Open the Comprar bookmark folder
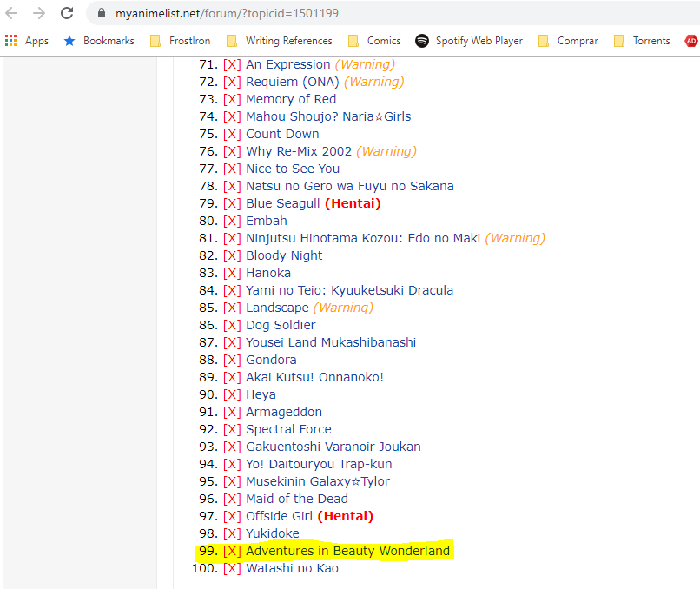700x589 pixels. [568, 41]
